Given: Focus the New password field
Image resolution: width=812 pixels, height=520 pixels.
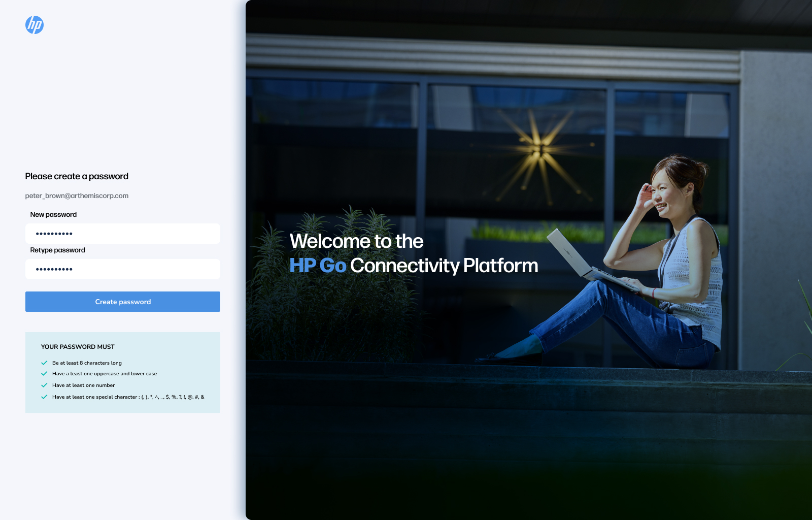Looking at the screenshot, I should (123, 234).
